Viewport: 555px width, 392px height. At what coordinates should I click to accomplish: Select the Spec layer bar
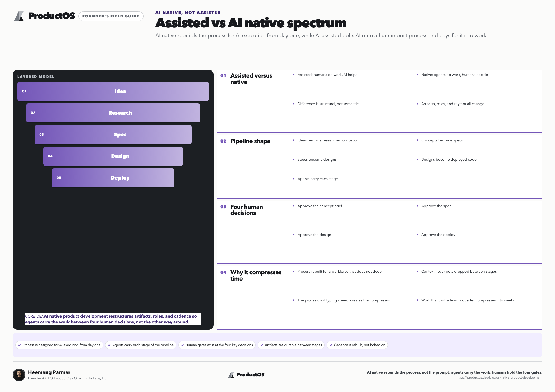pos(113,135)
